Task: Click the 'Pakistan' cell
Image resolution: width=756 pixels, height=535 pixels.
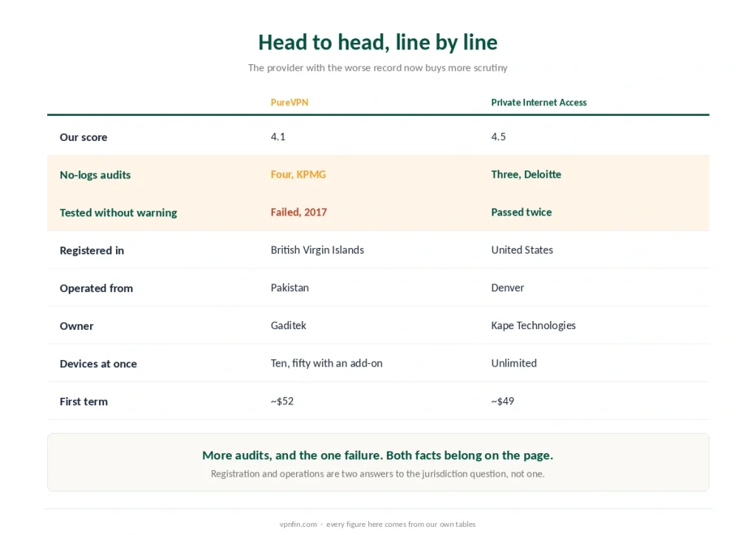Action: pyautogui.click(x=289, y=288)
